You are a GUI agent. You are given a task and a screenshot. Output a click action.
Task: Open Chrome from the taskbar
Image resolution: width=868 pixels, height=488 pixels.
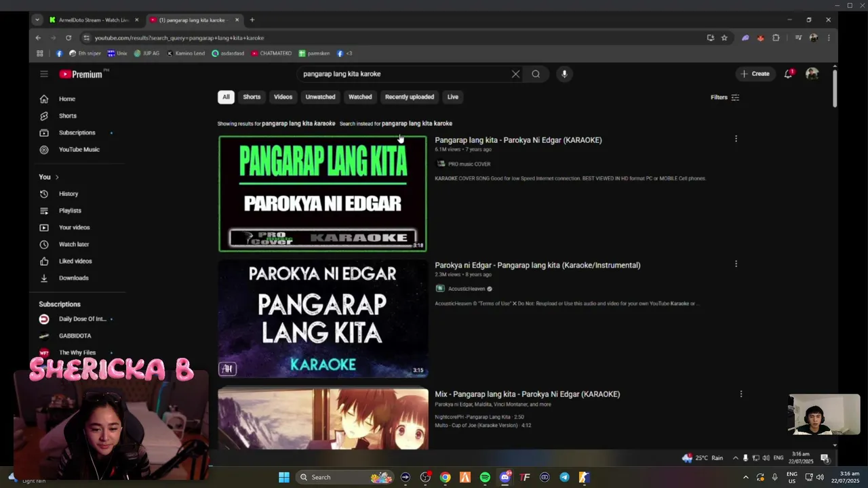tap(445, 477)
